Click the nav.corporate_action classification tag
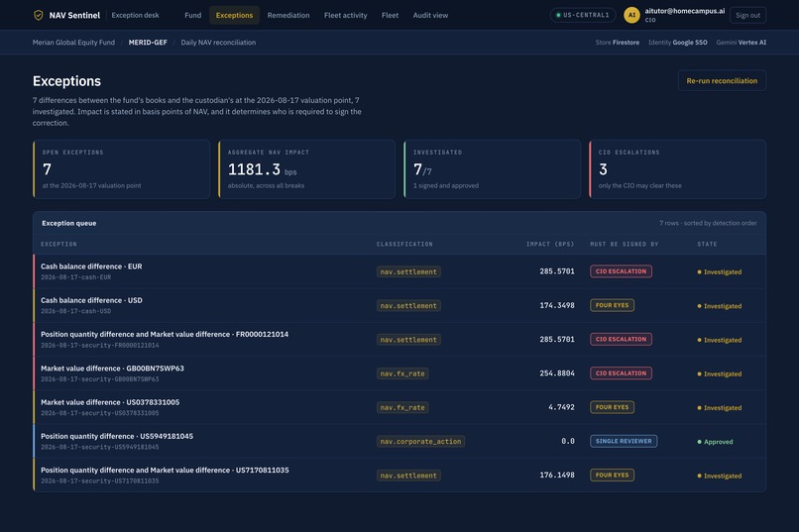The image size is (799, 532). [x=420, y=442]
